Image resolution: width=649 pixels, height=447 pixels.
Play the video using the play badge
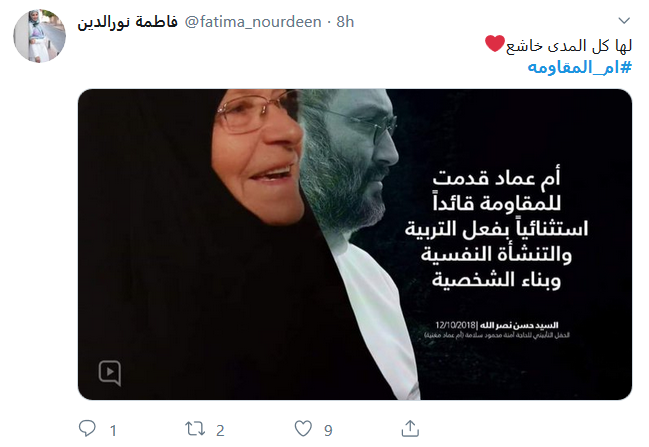coord(110,372)
